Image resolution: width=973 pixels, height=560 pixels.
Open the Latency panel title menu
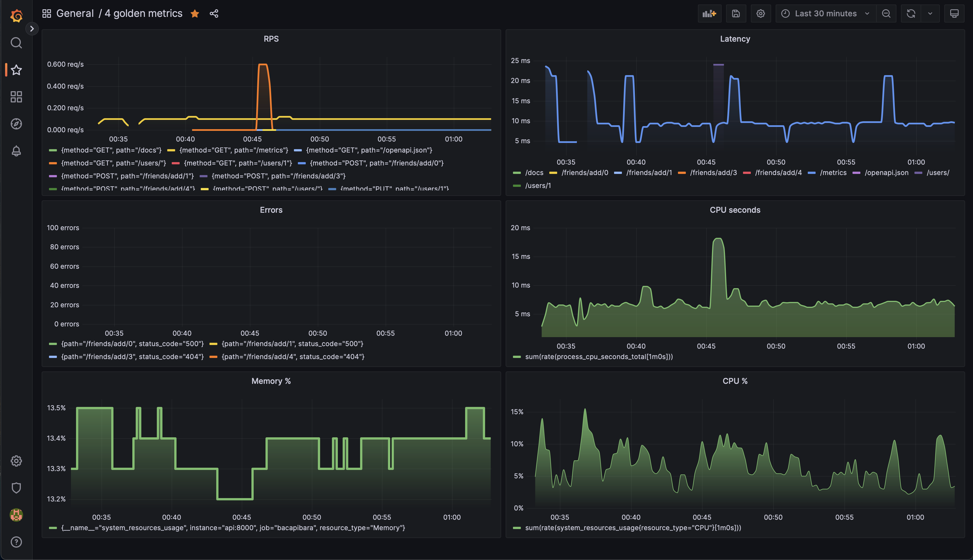pyautogui.click(x=735, y=39)
